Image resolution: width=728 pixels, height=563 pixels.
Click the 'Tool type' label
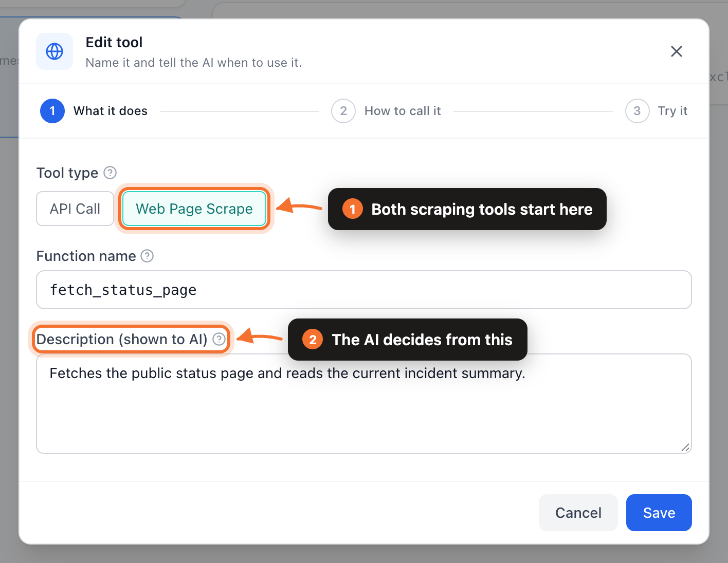coord(67,173)
